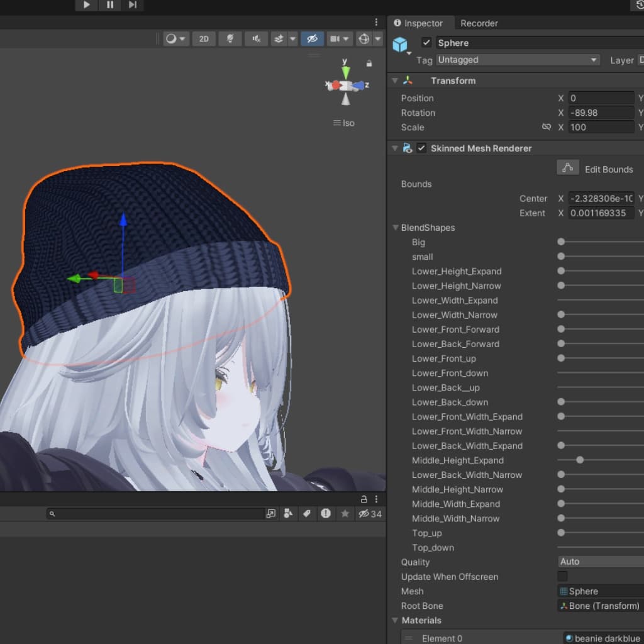Open the Quality Auto dropdown
The height and width of the screenshot is (644, 644).
[601, 562]
